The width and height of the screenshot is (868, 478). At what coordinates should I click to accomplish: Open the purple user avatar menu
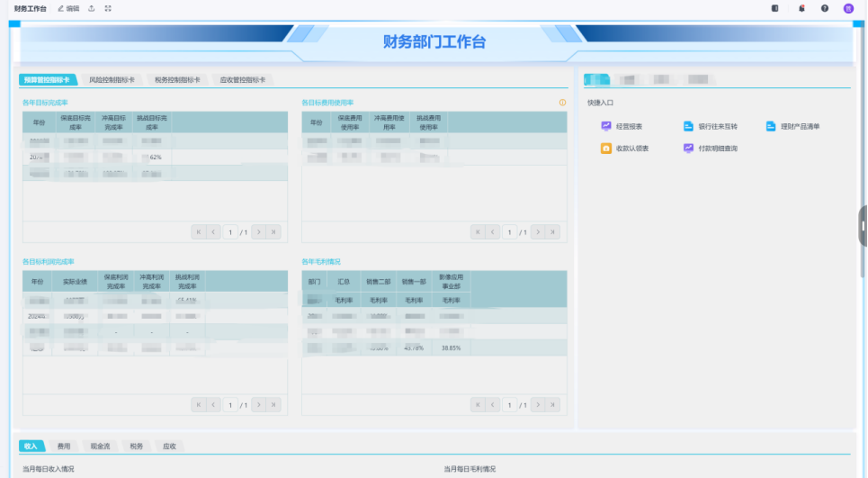848,8
